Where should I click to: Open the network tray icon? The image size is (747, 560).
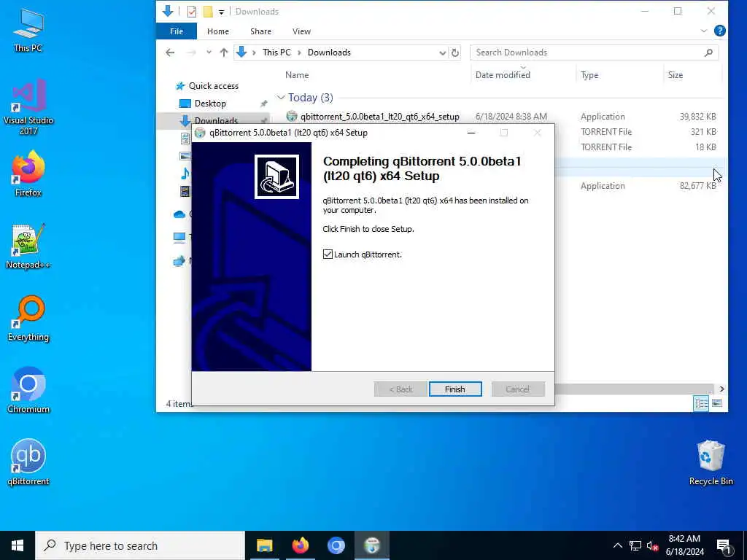coord(635,545)
